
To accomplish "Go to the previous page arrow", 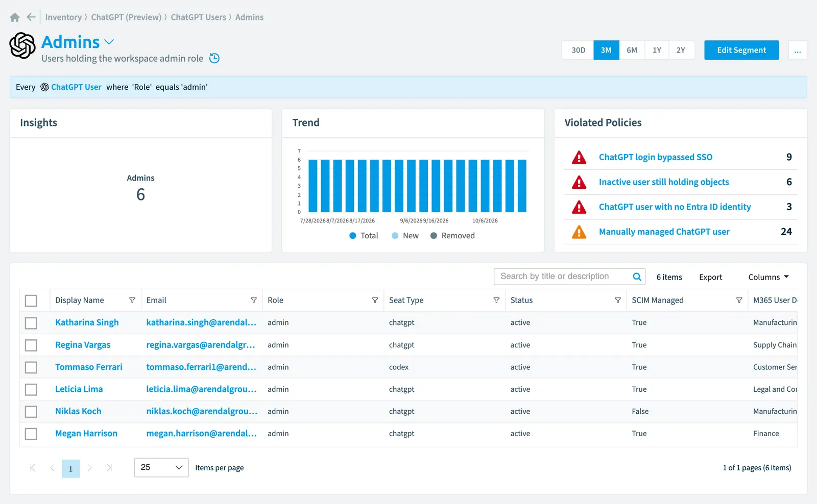I will click(52, 468).
